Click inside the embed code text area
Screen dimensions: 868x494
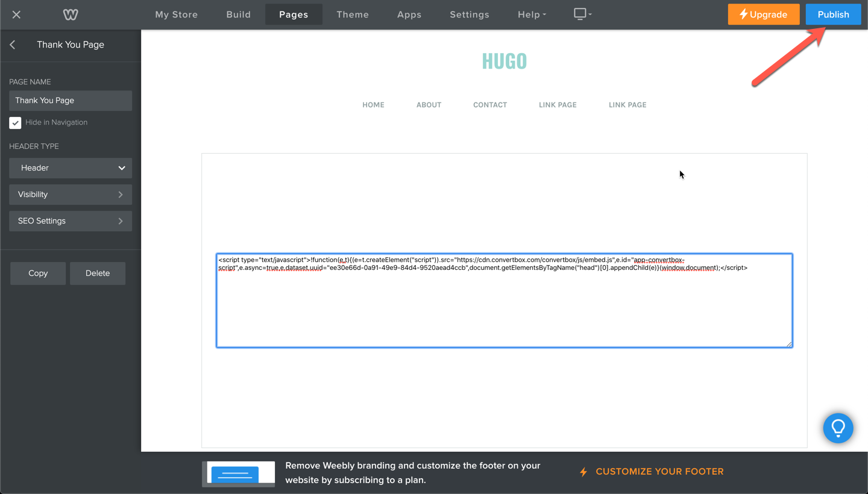tap(504, 301)
